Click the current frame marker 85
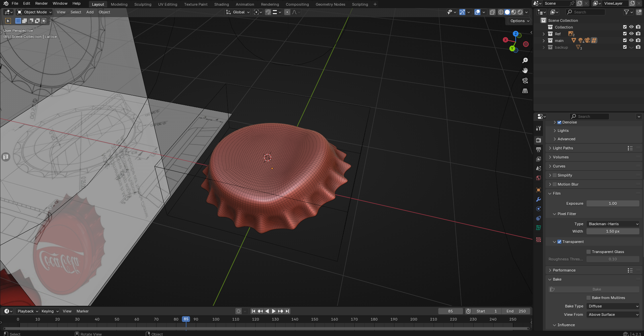Screen dimensions: 644x336 pyautogui.click(x=186, y=319)
